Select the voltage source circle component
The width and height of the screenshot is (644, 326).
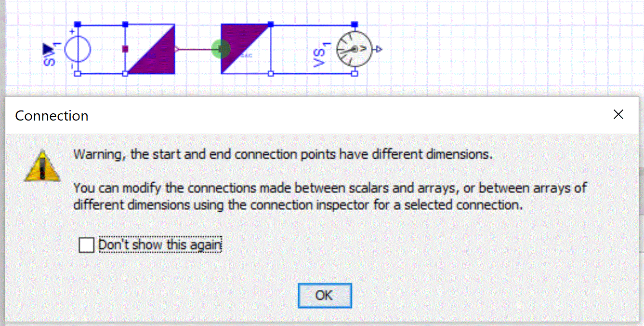[x=78, y=49]
